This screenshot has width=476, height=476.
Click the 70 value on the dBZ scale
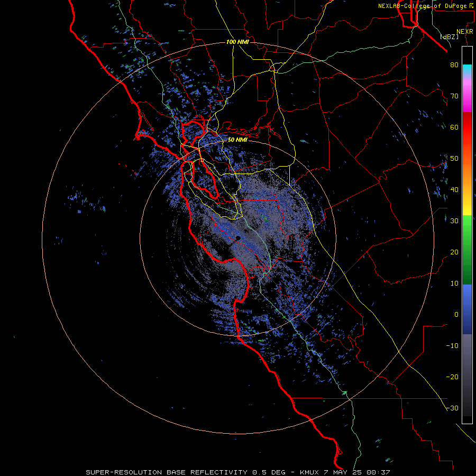pyautogui.click(x=454, y=96)
